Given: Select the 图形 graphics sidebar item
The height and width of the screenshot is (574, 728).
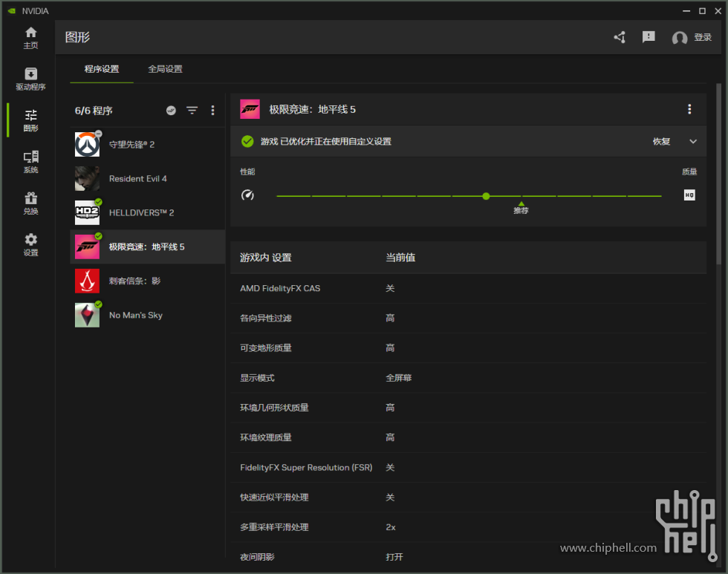Looking at the screenshot, I should coord(30,120).
